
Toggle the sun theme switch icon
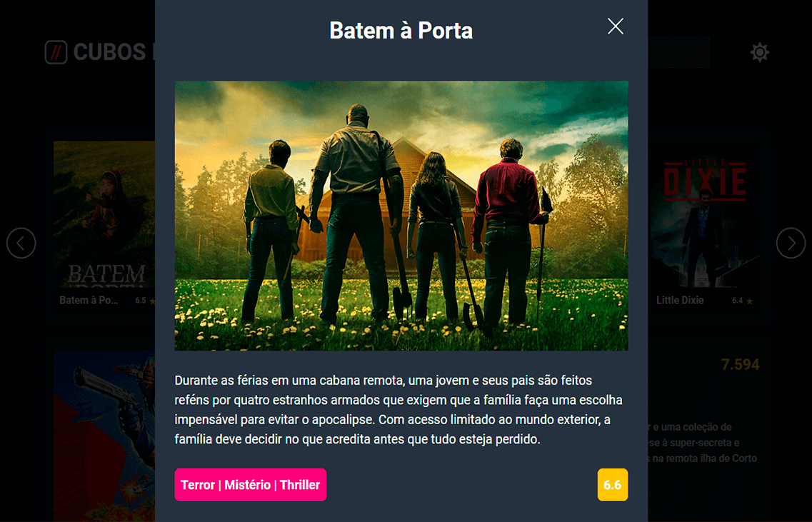click(x=760, y=52)
